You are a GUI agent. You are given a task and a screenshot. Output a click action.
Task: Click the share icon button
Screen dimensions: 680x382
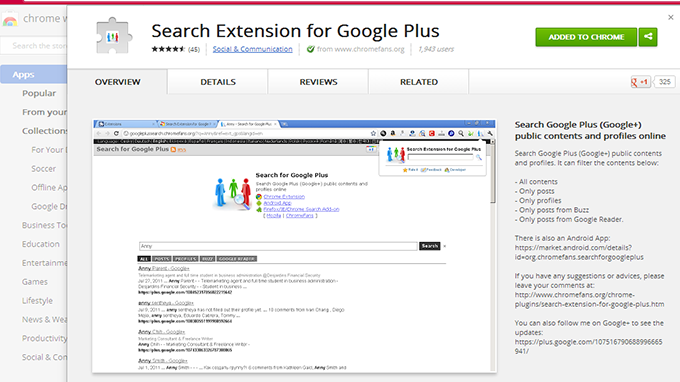pyautogui.click(x=648, y=37)
